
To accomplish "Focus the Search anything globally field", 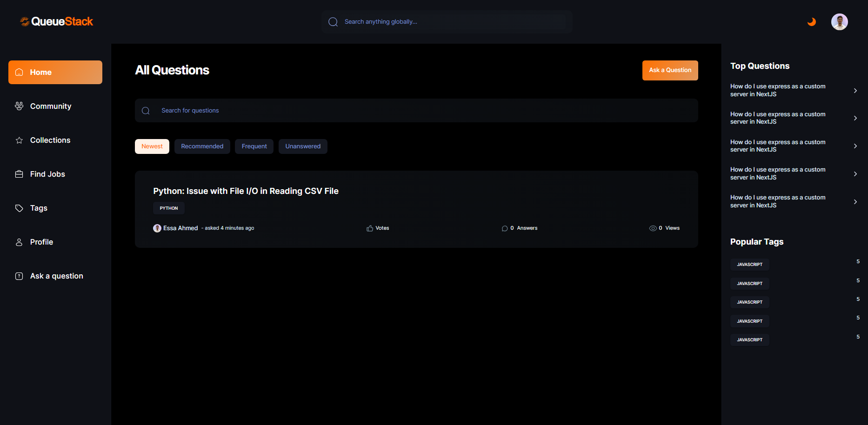I will pyautogui.click(x=447, y=22).
